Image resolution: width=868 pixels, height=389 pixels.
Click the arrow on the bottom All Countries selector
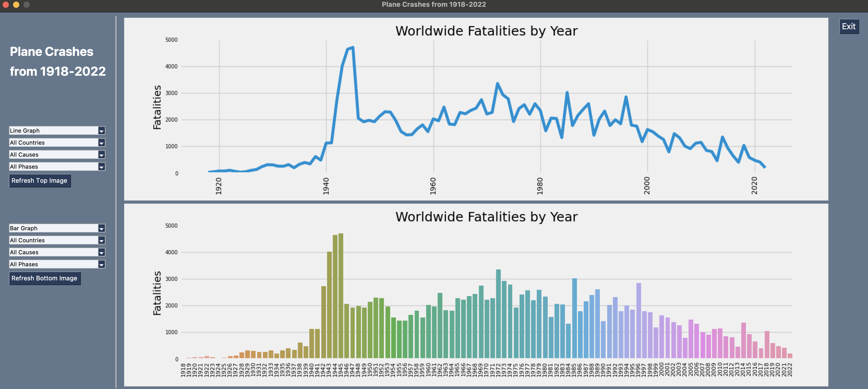(x=102, y=240)
